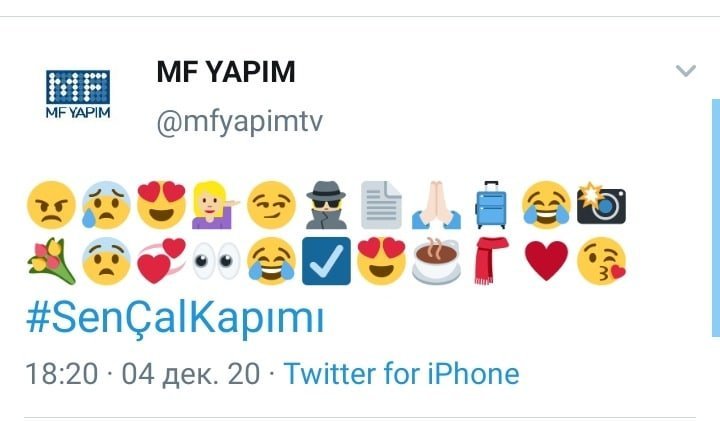Click the eyes emoji
720x421 pixels.
(216, 261)
